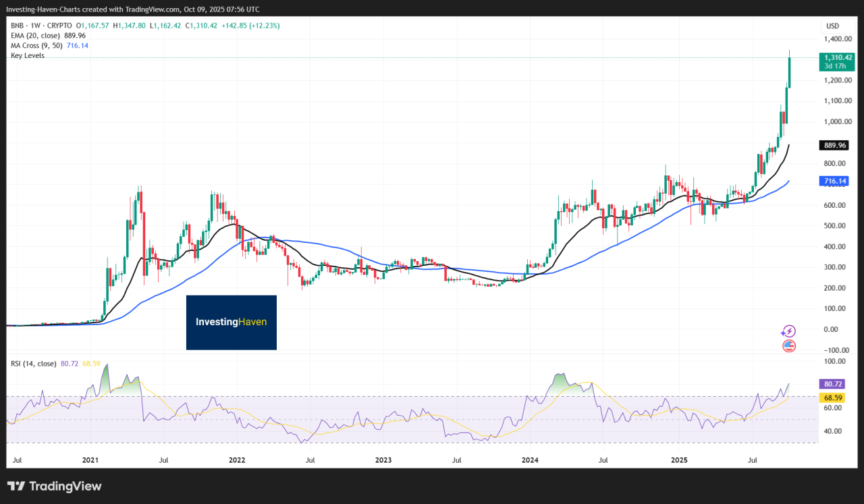Click the 1,000.00 price axis label
864x504 pixels.
coord(836,122)
